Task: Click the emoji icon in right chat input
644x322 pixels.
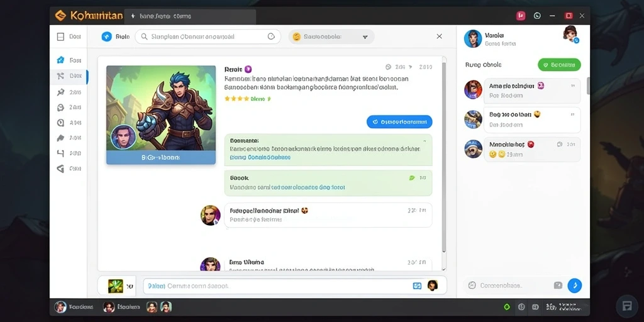Action: [472, 285]
